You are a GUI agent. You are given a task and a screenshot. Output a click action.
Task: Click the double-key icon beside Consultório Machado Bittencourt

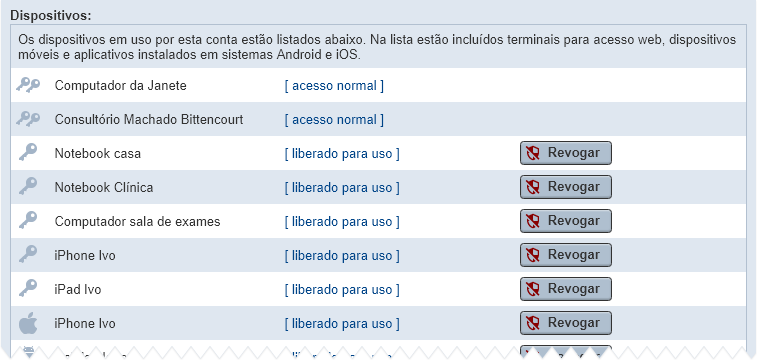(28, 119)
